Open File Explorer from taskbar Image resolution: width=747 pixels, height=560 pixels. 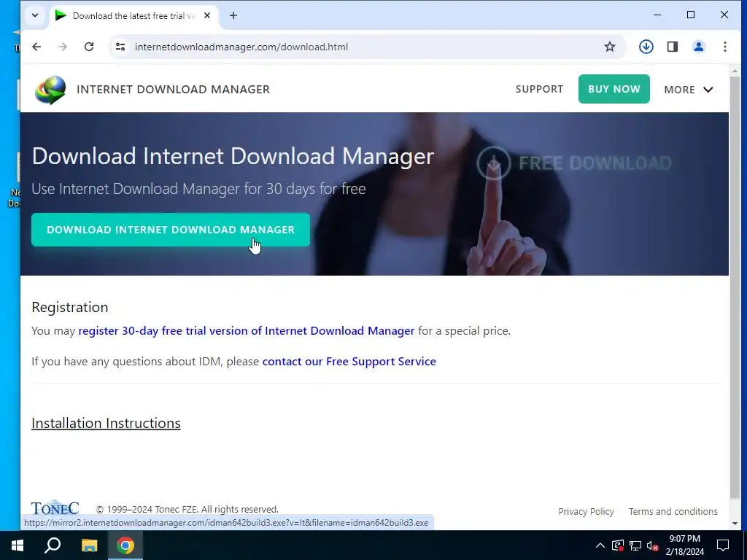(89, 545)
